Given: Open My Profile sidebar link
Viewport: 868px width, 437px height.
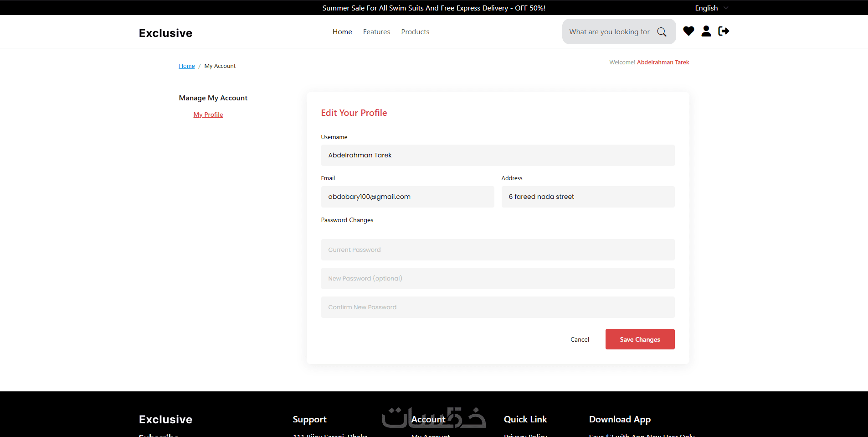Looking at the screenshot, I should click(x=208, y=114).
